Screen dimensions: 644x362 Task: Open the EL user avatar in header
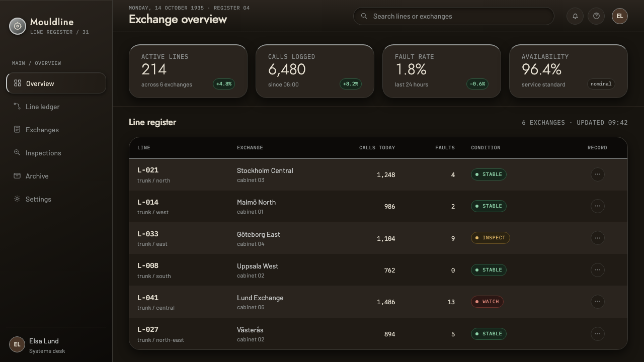619,16
